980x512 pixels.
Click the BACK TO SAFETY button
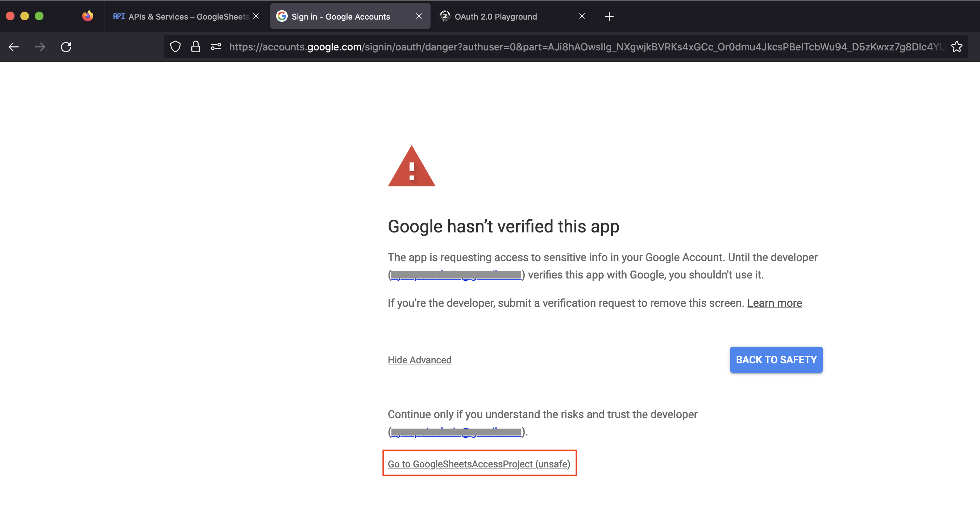click(x=776, y=360)
